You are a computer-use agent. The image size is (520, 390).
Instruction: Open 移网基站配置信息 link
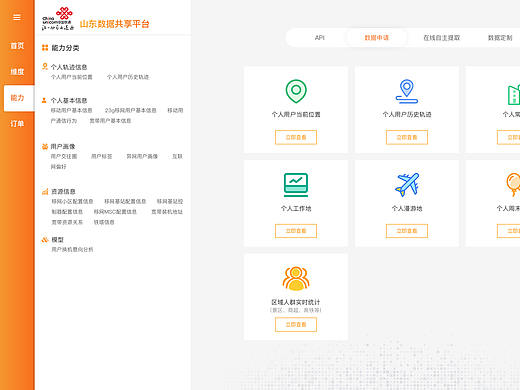click(x=125, y=201)
